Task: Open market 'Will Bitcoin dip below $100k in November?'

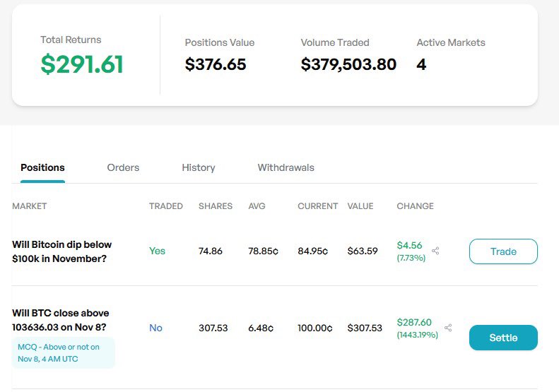Action: pos(62,251)
